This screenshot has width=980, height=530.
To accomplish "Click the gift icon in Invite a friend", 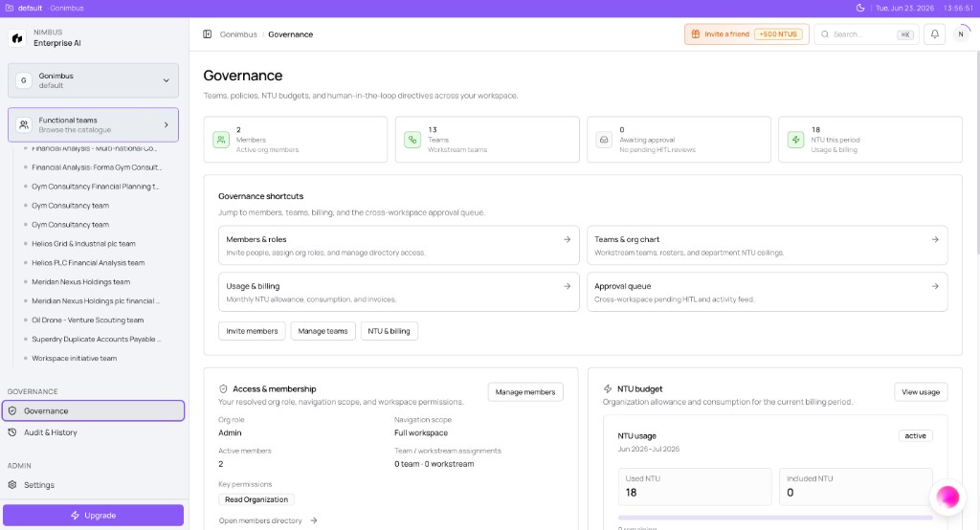I will point(696,34).
